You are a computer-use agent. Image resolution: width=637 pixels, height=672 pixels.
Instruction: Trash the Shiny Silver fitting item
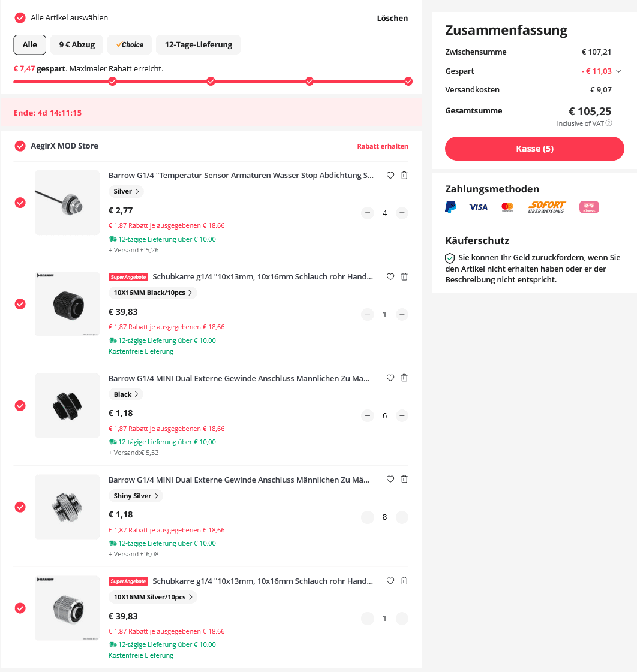click(x=404, y=479)
